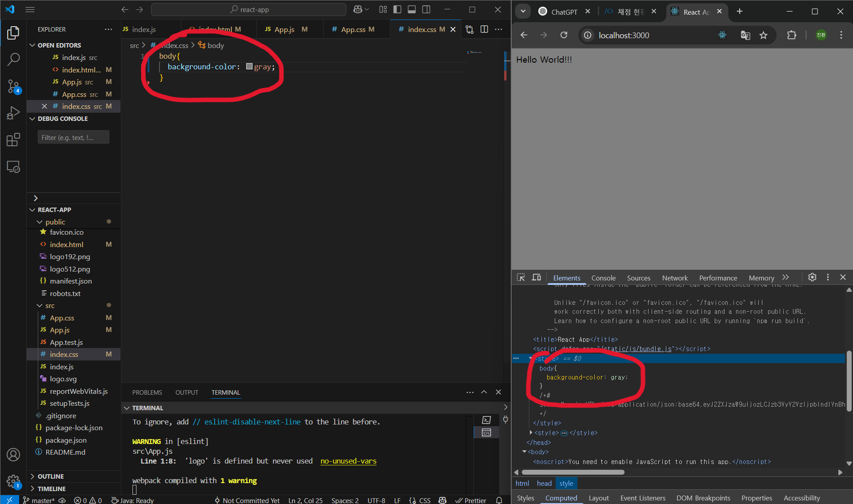Click the Debug Console filter field

(x=73, y=137)
